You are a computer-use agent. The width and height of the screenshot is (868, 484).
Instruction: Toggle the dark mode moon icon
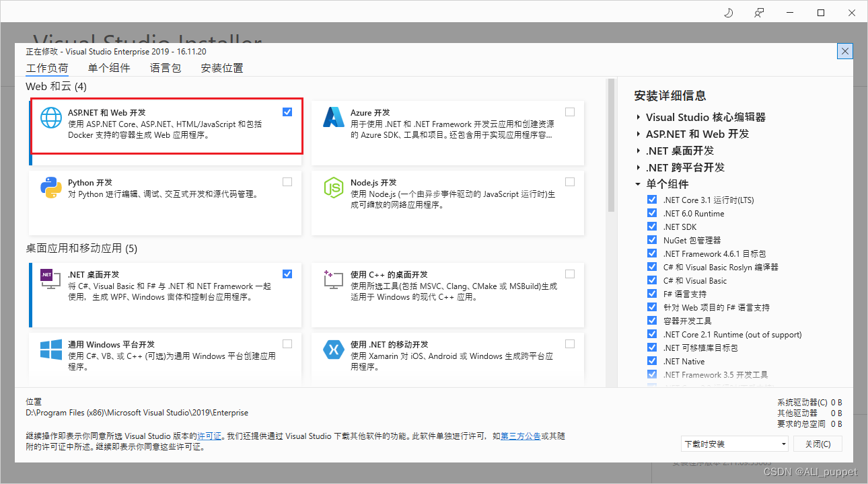click(x=728, y=13)
